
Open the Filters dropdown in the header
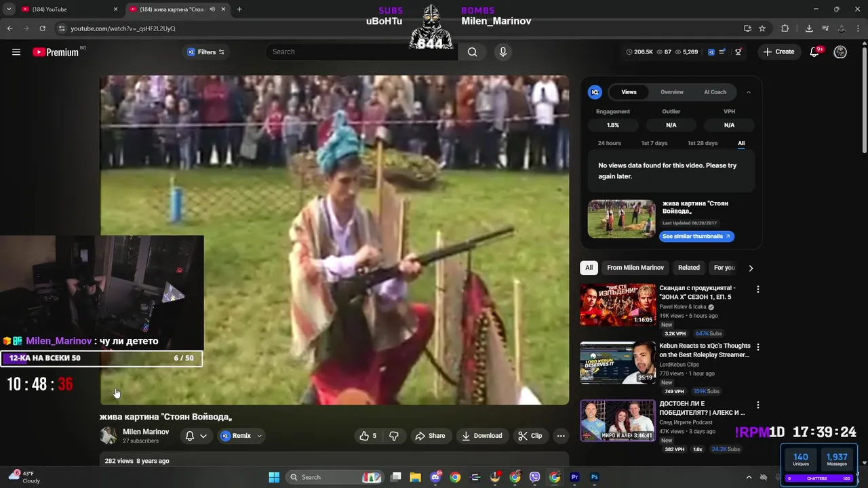tap(205, 52)
